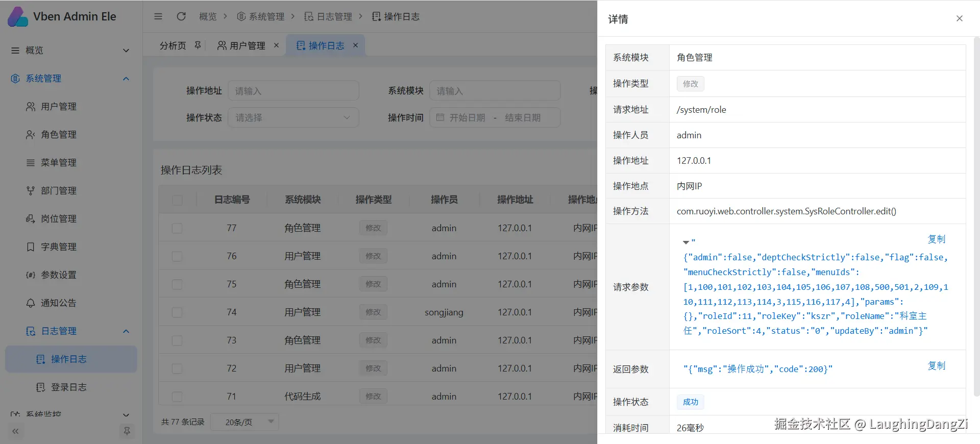Viewport: 980px width, 444px height.
Task: Copy the 返回参数 with 复制
Action: coord(936,366)
